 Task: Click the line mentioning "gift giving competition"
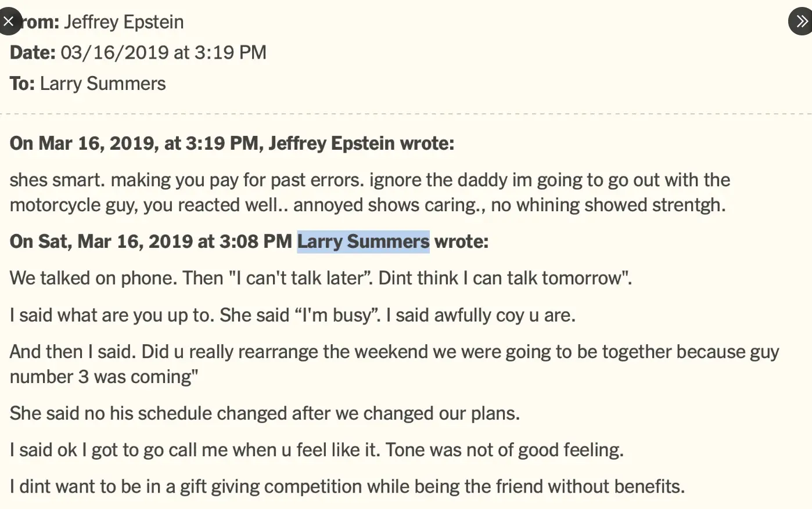(347, 486)
